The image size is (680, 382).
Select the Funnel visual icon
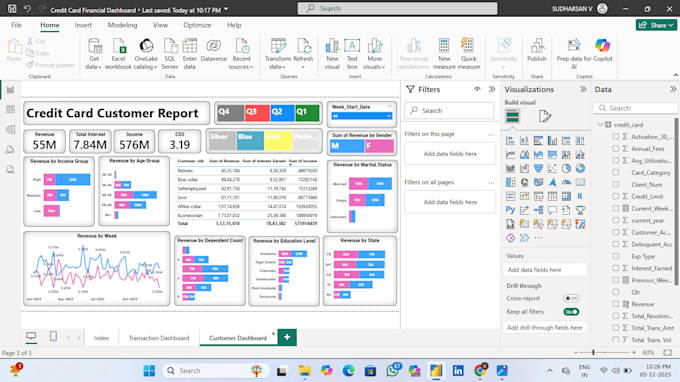[x=538, y=168]
